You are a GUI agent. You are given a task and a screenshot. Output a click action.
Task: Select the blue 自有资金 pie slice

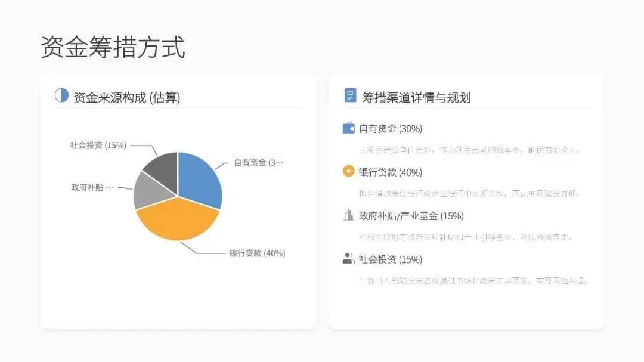point(199,179)
